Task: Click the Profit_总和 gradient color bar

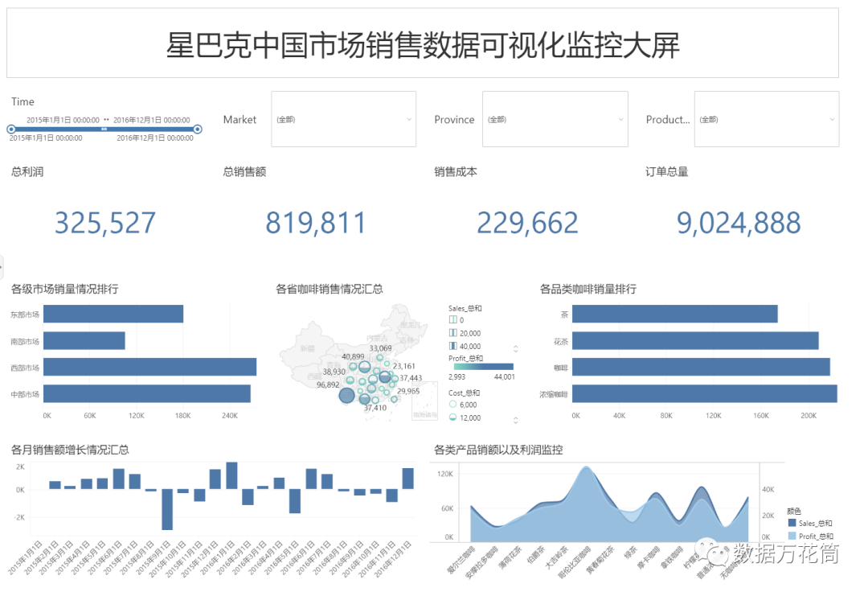Action: click(481, 367)
